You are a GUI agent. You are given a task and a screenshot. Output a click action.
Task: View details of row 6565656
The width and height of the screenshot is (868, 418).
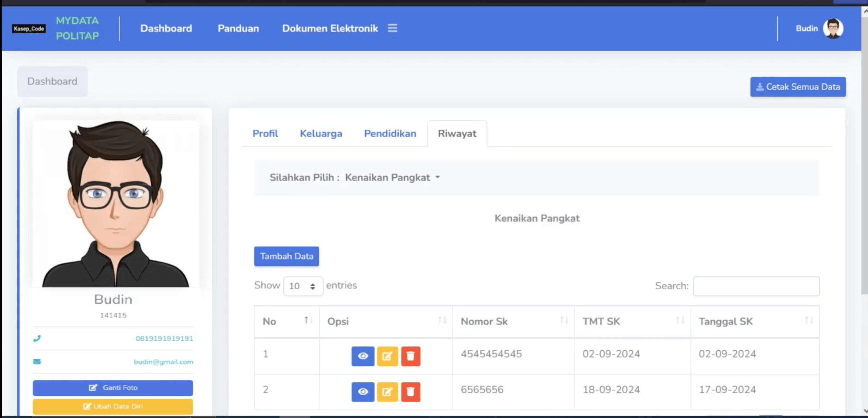pos(363,392)
